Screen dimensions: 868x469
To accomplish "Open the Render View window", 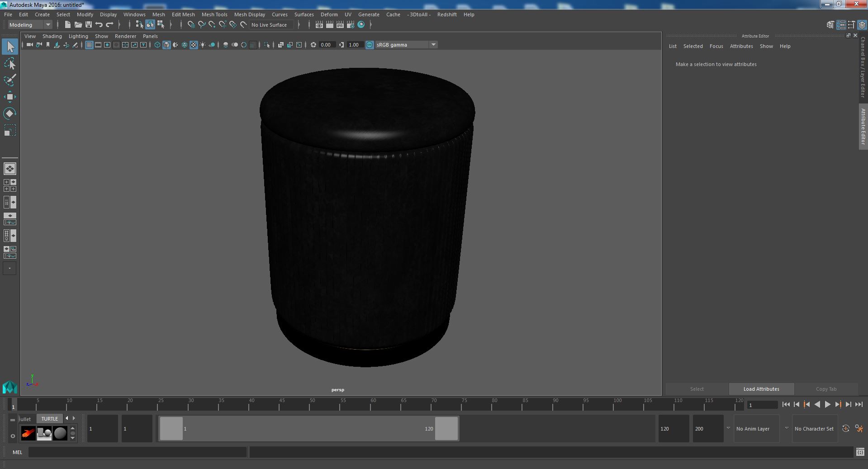I will coord(319,25).
